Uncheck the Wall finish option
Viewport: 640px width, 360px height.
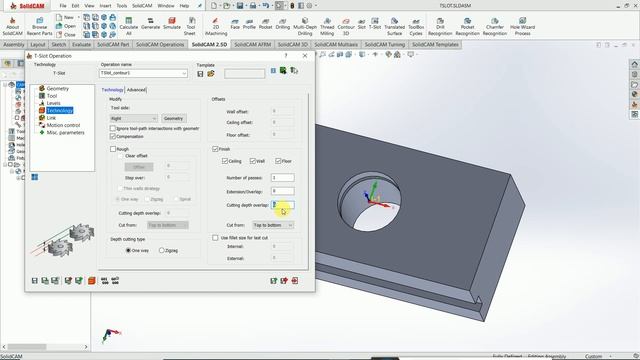pyautogui.click(x=253, y=161)
